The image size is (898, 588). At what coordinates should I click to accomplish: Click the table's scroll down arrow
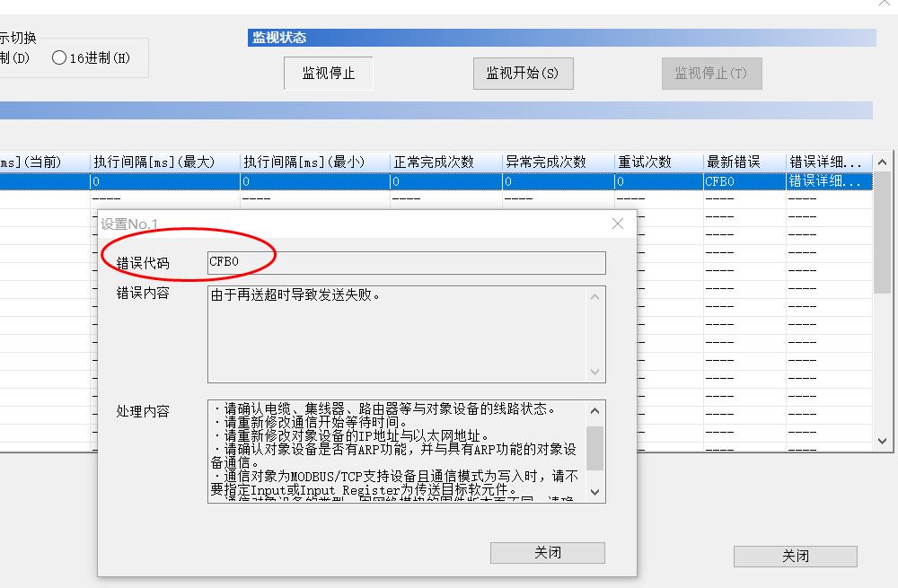click(x=882, y=441)
